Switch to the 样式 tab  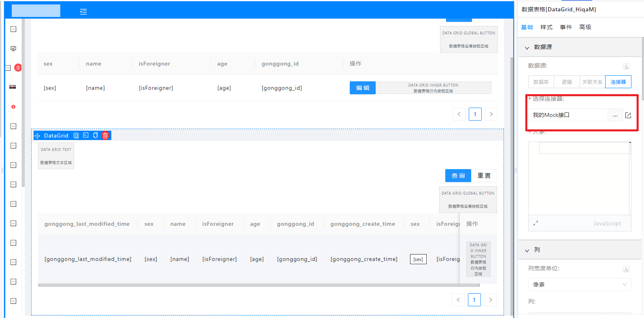tap(546, 27)
